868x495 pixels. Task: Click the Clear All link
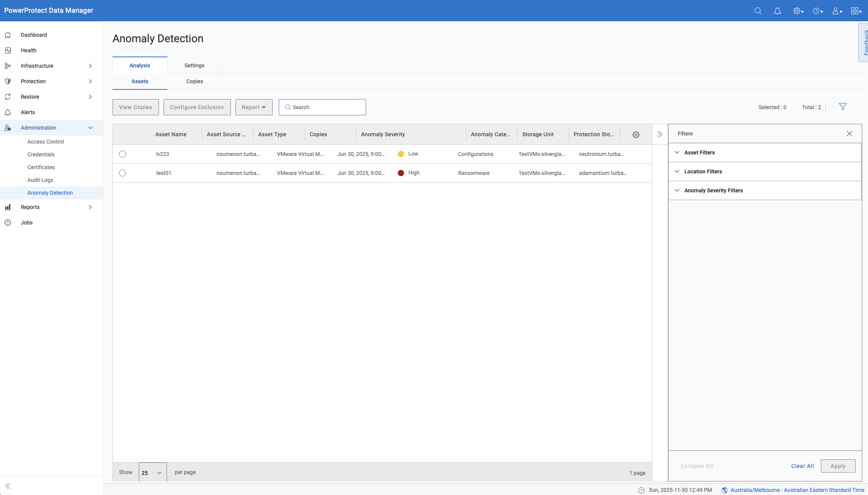pos(802,466)
